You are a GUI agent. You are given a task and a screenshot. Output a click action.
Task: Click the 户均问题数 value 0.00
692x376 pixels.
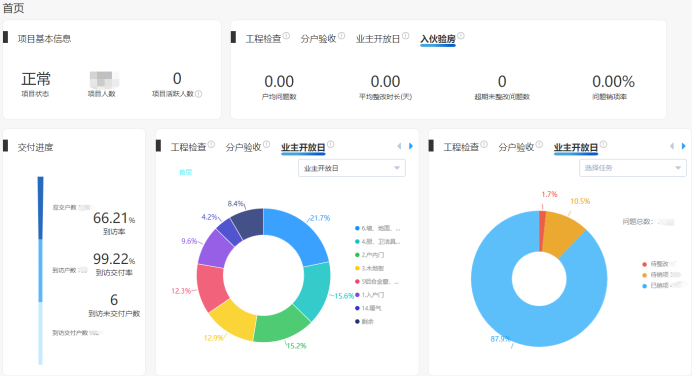[x=279, y=82]
